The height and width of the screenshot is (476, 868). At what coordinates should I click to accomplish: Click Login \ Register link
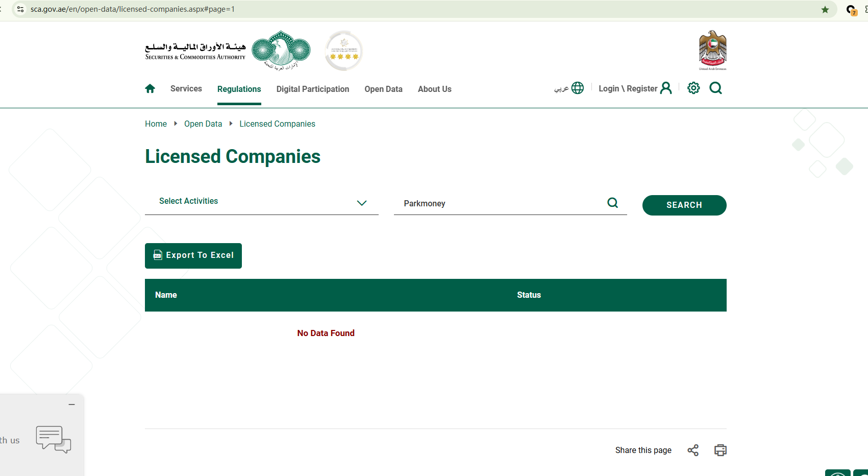[x=628, y=88]
